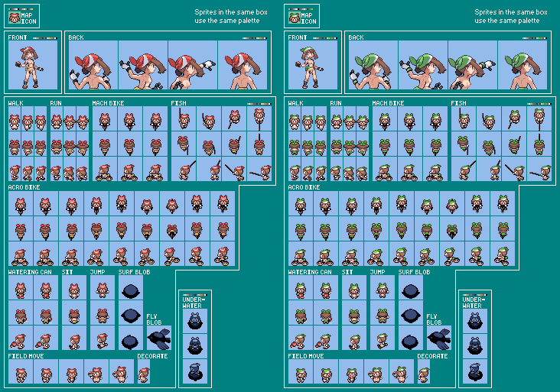Click the 'ACRO BIKE' label on red sheet
This screenshot has height=392, width=560.
tap(24, 187)
